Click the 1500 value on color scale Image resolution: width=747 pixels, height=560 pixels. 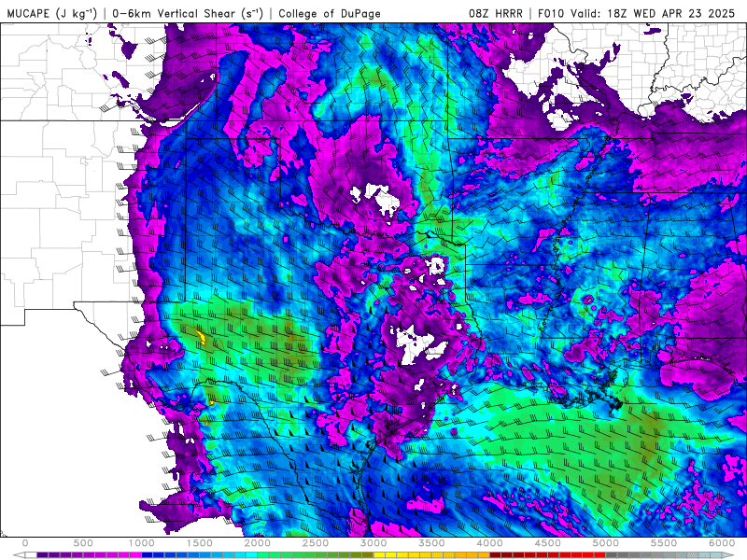point(199,543)
